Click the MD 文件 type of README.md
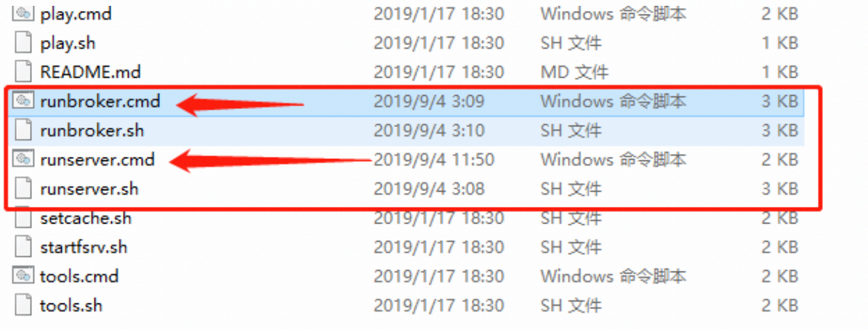The image size is (868, 331). (574, 72)
